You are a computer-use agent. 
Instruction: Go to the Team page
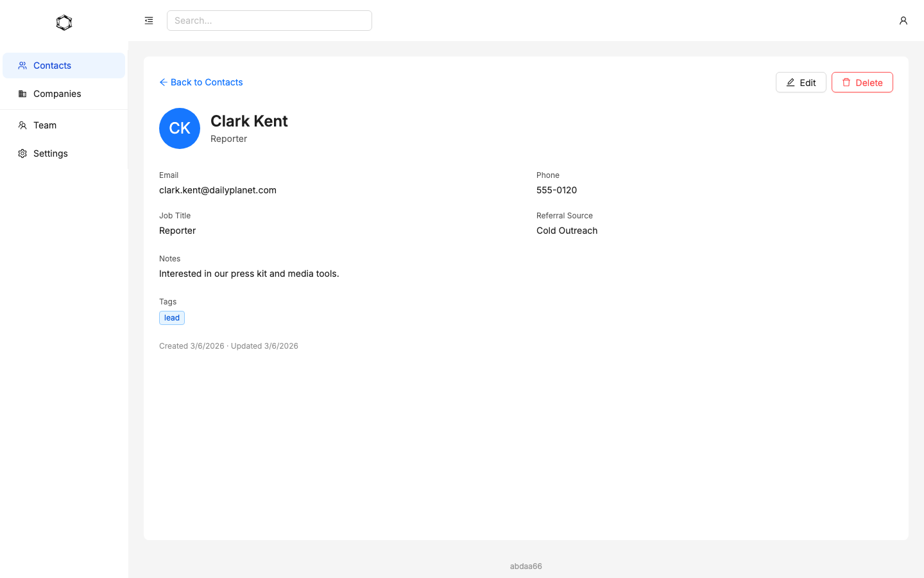(64, 125)
